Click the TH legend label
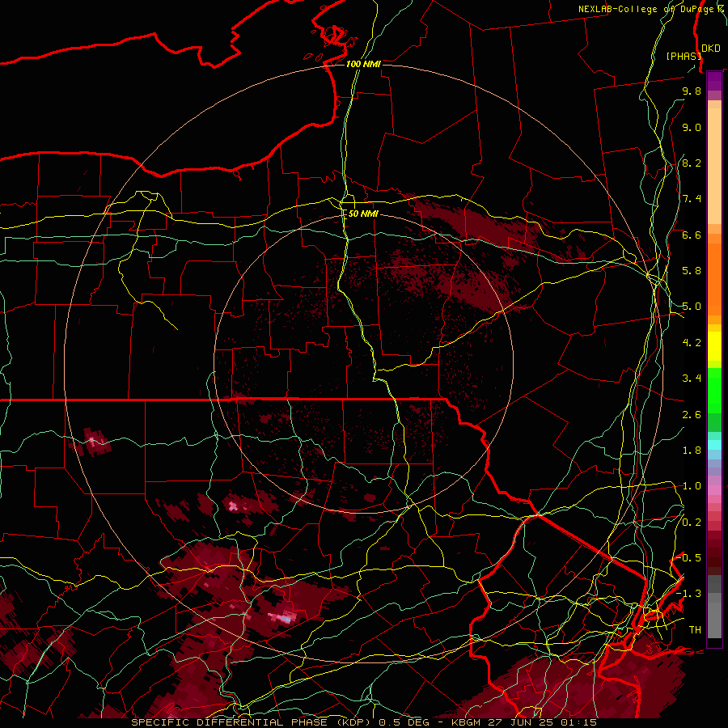The height and width of the screenshot is (728, 728). [695, 630]
